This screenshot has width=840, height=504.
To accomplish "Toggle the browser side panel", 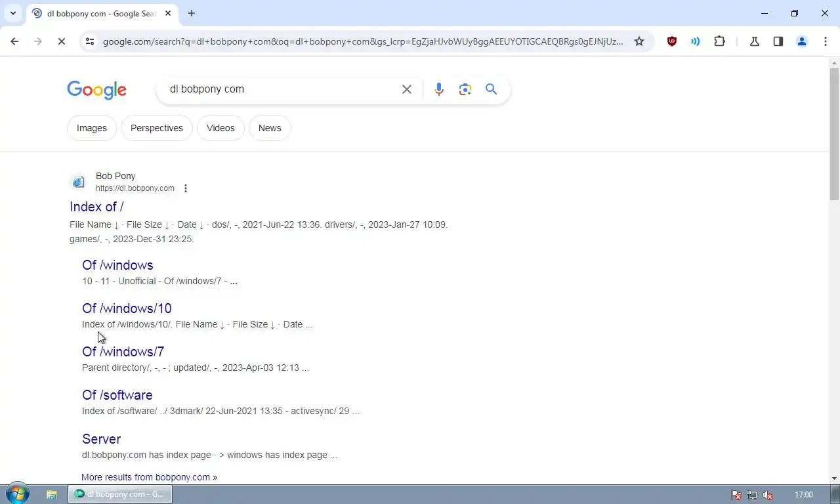I will click(778, 41).
